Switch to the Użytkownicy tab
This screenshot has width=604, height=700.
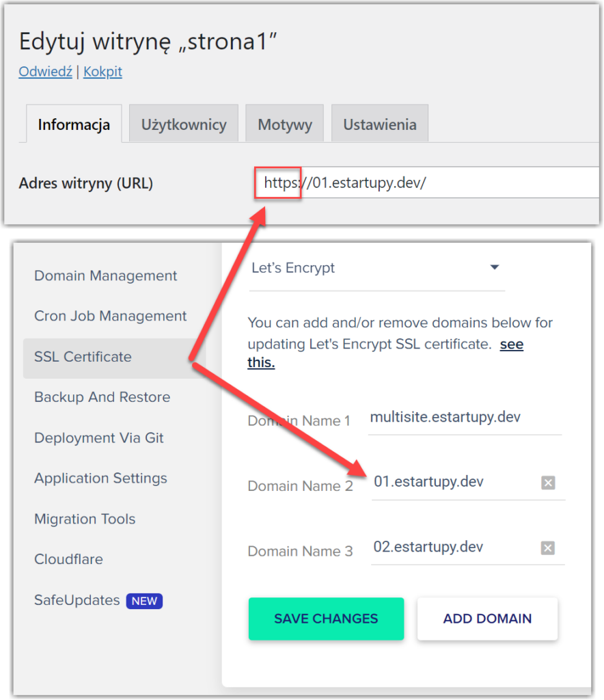(x=183, y=124)
